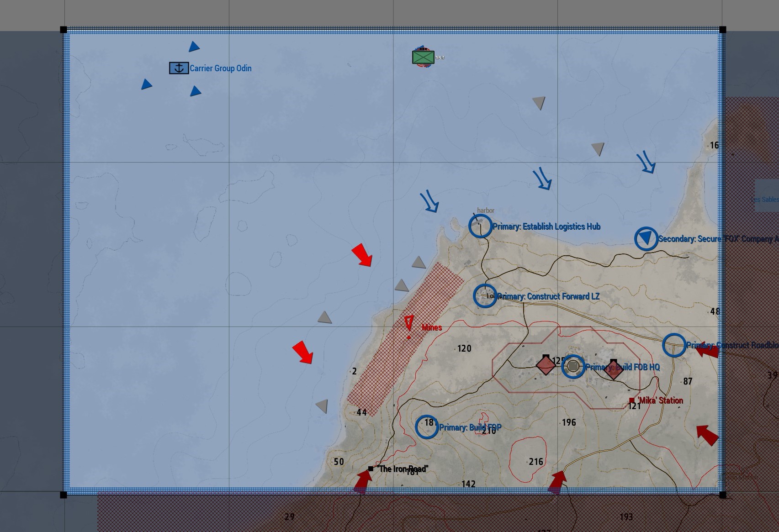Viewport: 779px width, 532px height.
Task: Click the top-left corner handle of area
Action: [x=64, y=30]
